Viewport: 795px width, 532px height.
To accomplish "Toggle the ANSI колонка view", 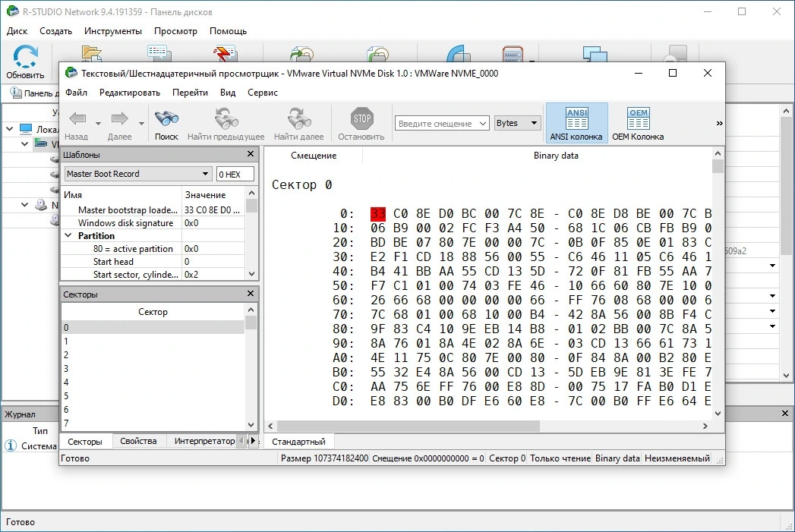I will pos(576,123).
